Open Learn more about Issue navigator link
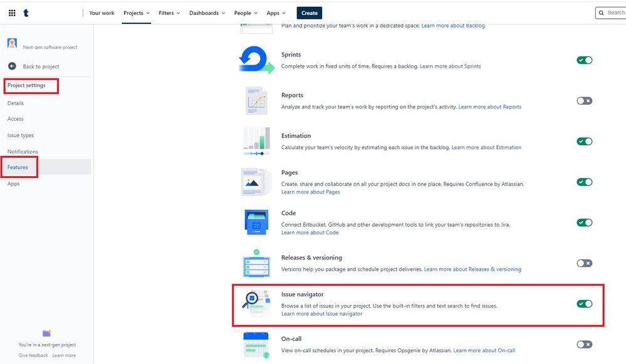 click(322, 314)
